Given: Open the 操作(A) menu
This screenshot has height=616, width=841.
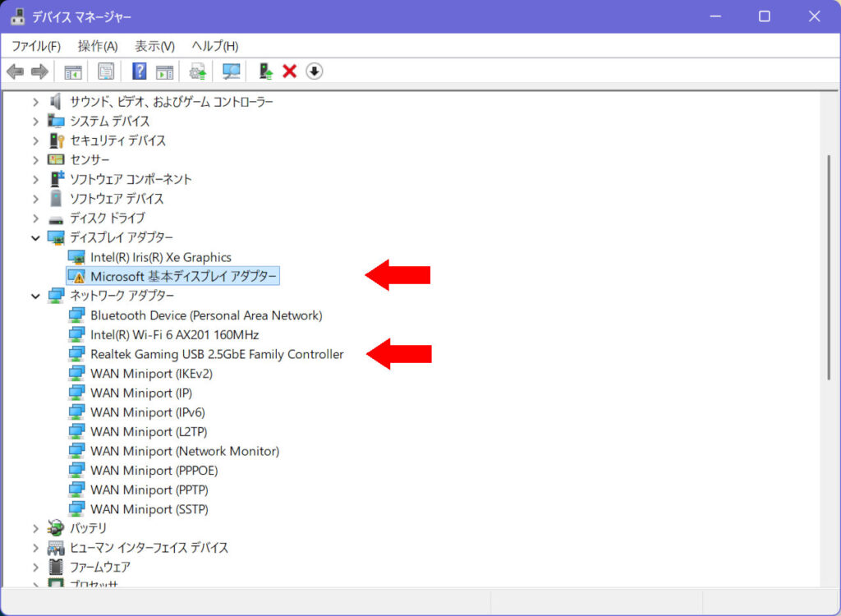Looking at the screenshot, I should (x=98, y=46).
